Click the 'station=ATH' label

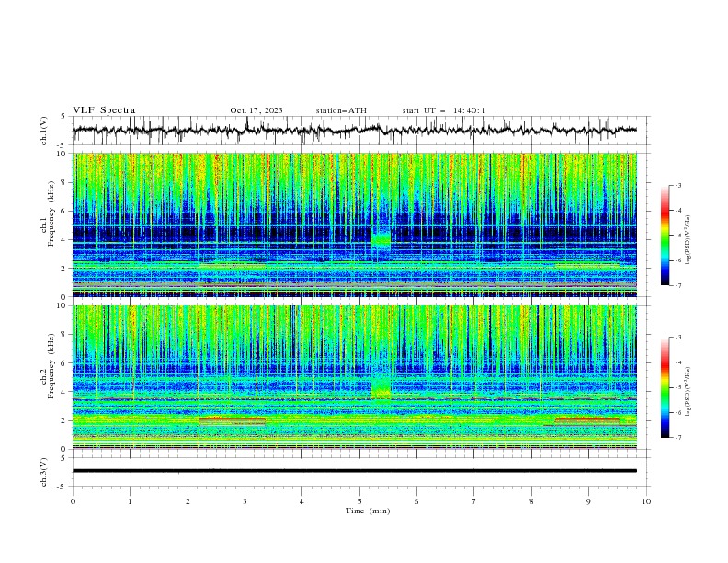[x=341, y=110]
